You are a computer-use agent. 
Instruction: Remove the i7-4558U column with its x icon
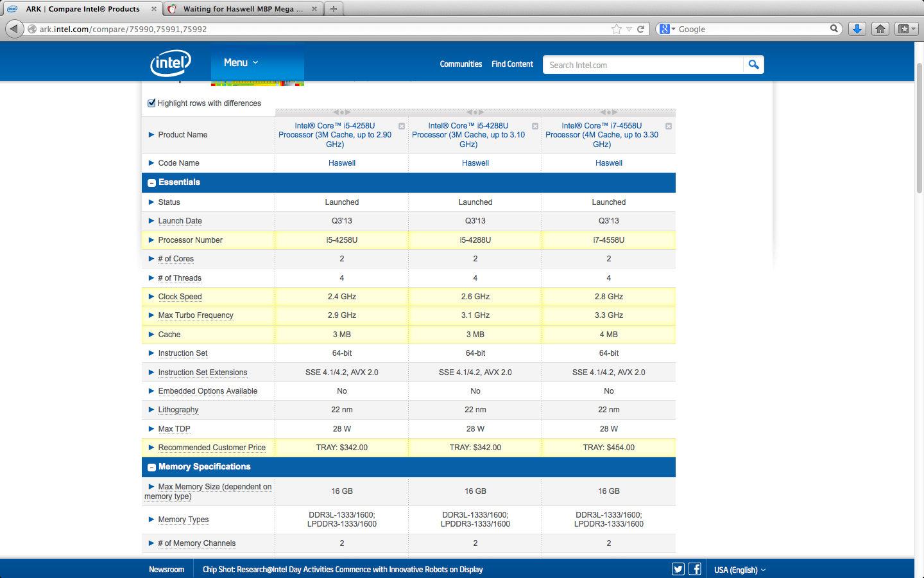(669, 126)
